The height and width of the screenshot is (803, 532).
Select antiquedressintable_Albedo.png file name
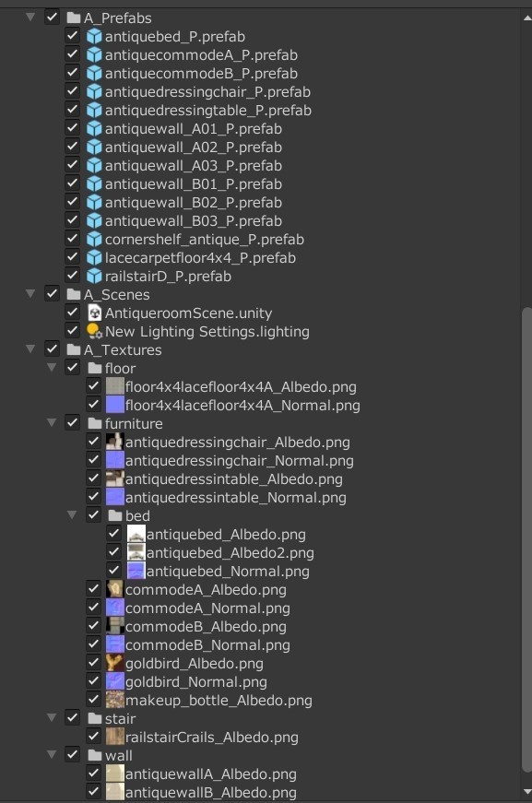pyautogui.click(x=234, y=478)
